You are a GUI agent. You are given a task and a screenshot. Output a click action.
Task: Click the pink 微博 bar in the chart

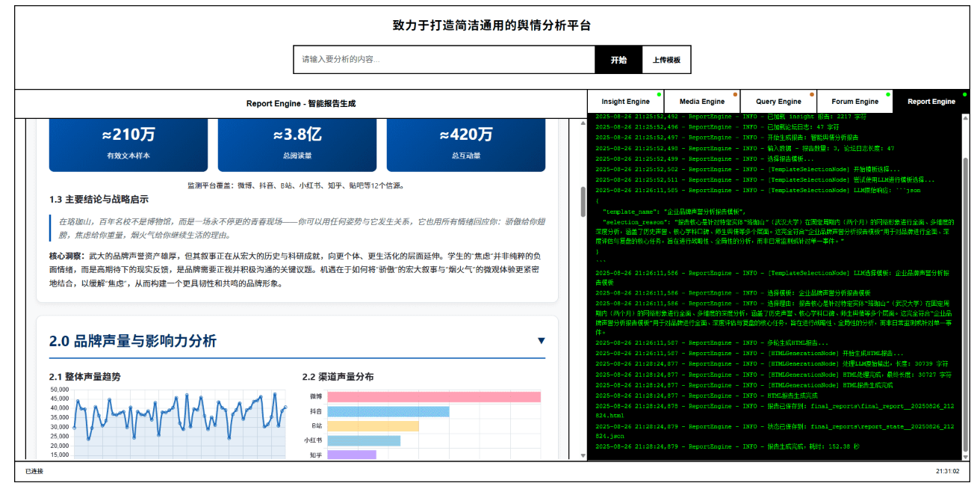[433, 397]
